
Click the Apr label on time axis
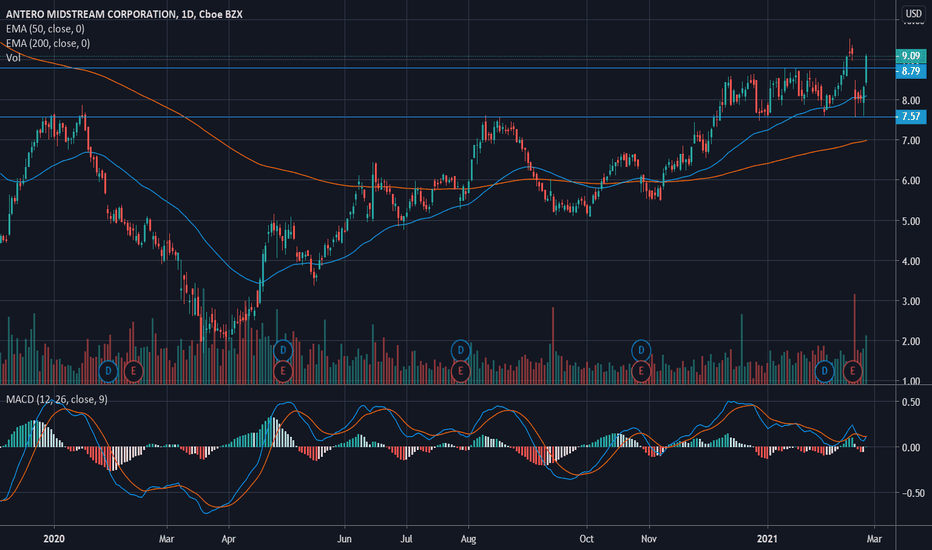click(228, 539)
